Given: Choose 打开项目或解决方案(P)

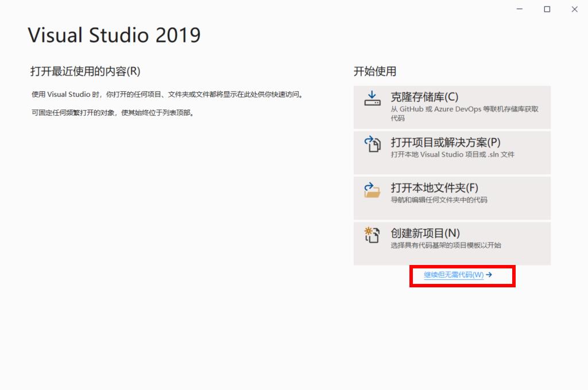Looking at the screenshot, I should [452, 153].
